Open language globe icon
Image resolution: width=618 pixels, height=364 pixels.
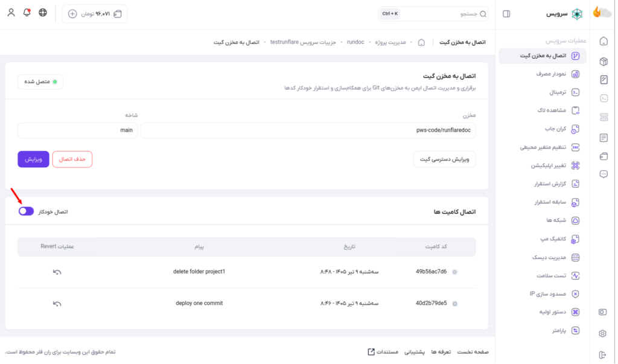[x=43, y=13]
